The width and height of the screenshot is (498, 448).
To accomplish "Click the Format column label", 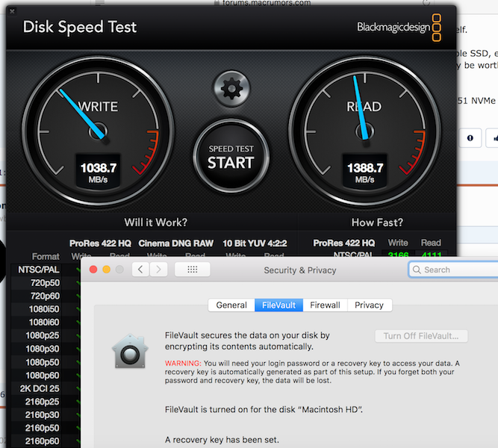I will [46, 256].
